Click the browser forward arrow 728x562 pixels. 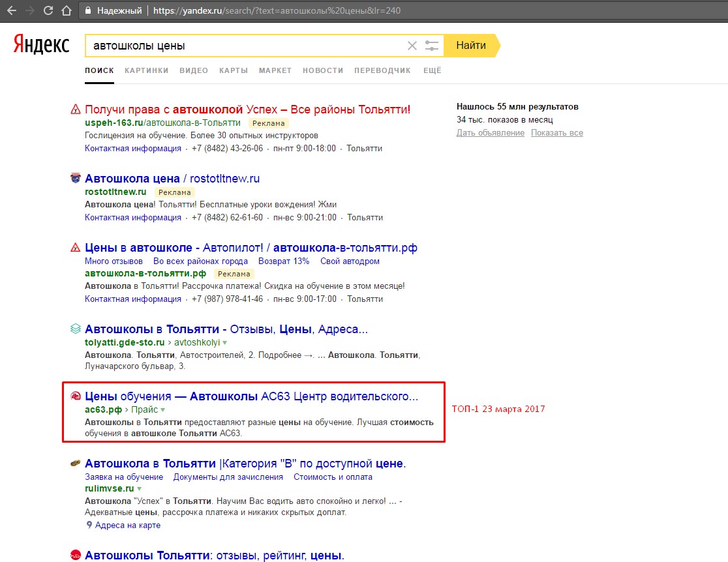click(30, 10)
